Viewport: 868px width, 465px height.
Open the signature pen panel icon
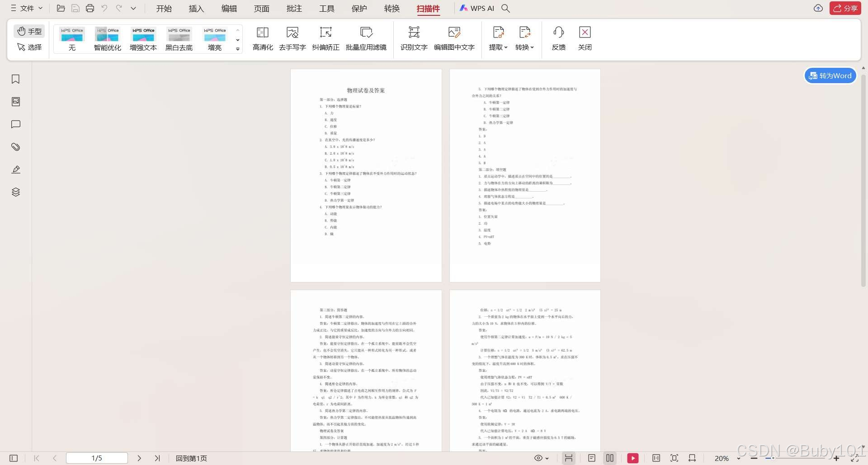16,169
